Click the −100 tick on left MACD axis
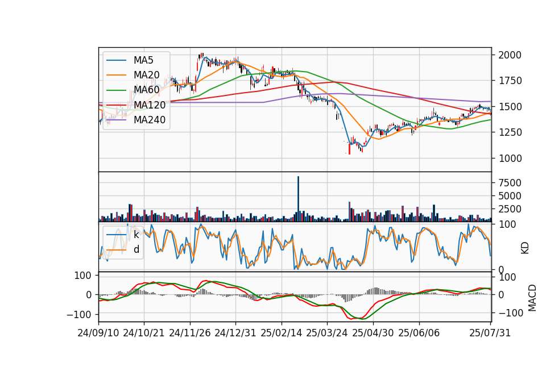546x392 pixels. 78,314
